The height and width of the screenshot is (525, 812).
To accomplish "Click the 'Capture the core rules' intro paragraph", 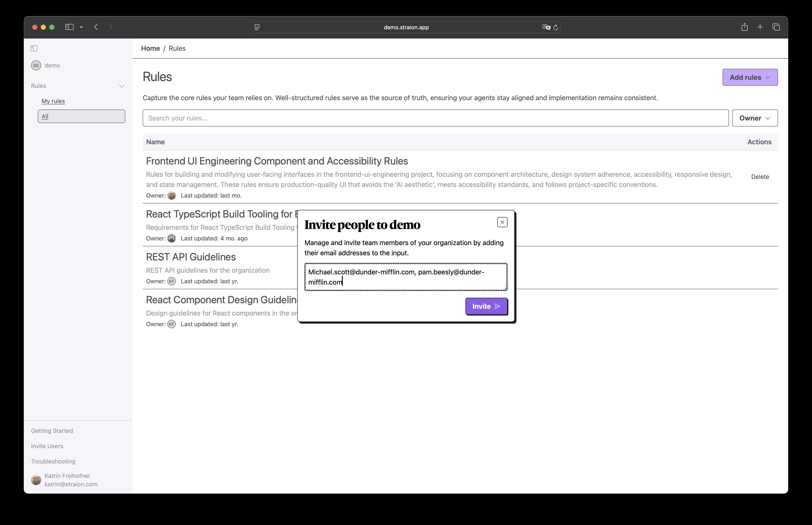I will [400, 98].
